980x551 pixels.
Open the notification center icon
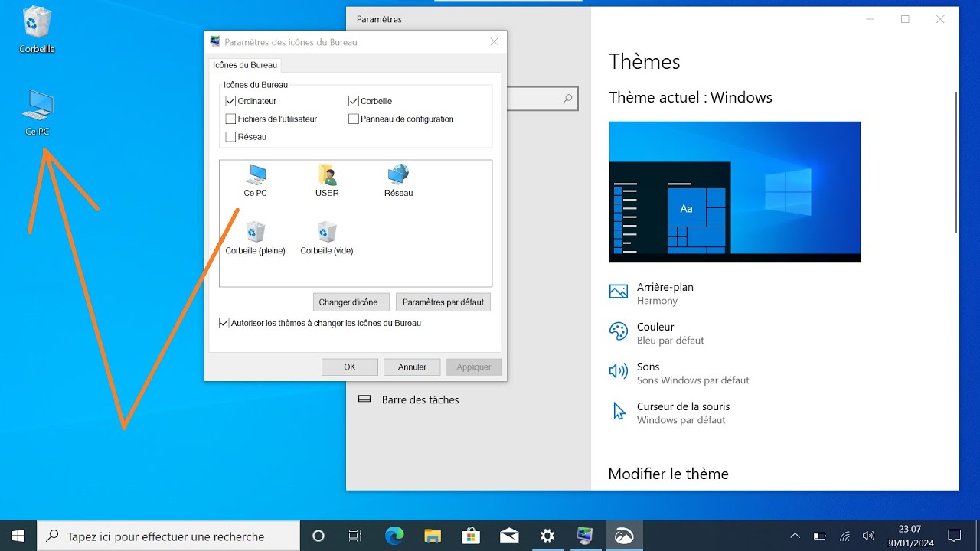click(x=954, y=536)
